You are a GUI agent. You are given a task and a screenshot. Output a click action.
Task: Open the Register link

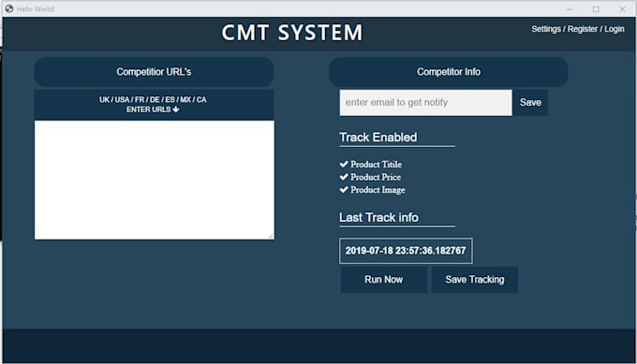[583, 29]
